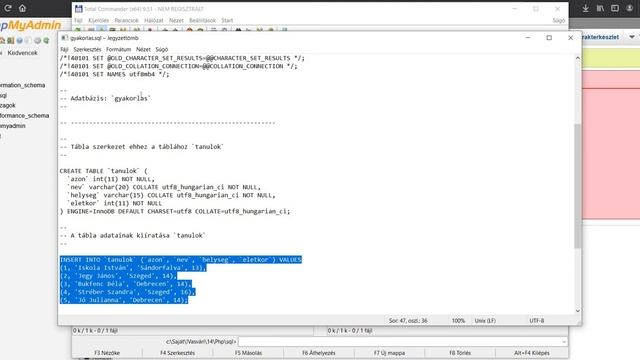The width and height of the screenshot is (640, 360).
Task: Click the phpMyAdmin gear settings icon
Action: (37, 40)
